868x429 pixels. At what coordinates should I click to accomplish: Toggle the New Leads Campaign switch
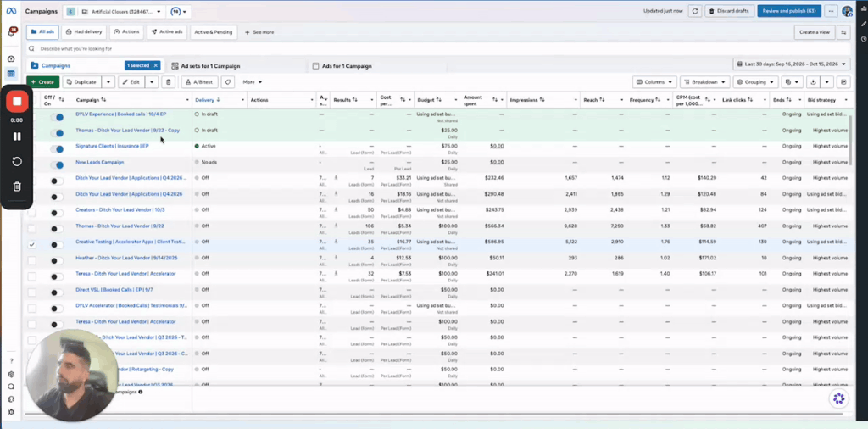pyautogui.click(x=57, y=165)
